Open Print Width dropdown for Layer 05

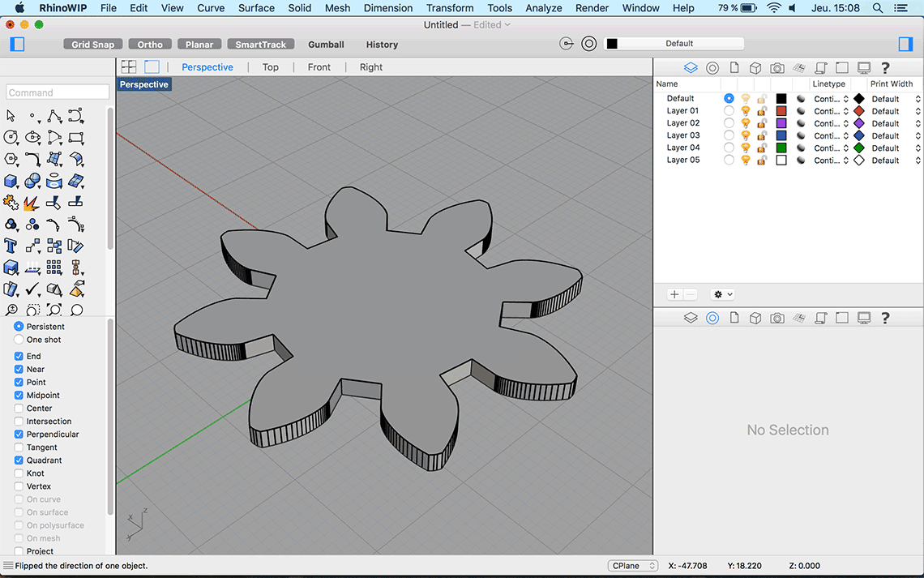coord(896,161)
